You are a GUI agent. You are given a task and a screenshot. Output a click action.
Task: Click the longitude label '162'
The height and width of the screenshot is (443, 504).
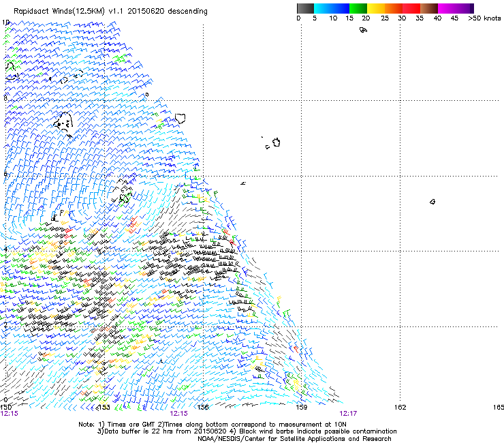point(400,408)
